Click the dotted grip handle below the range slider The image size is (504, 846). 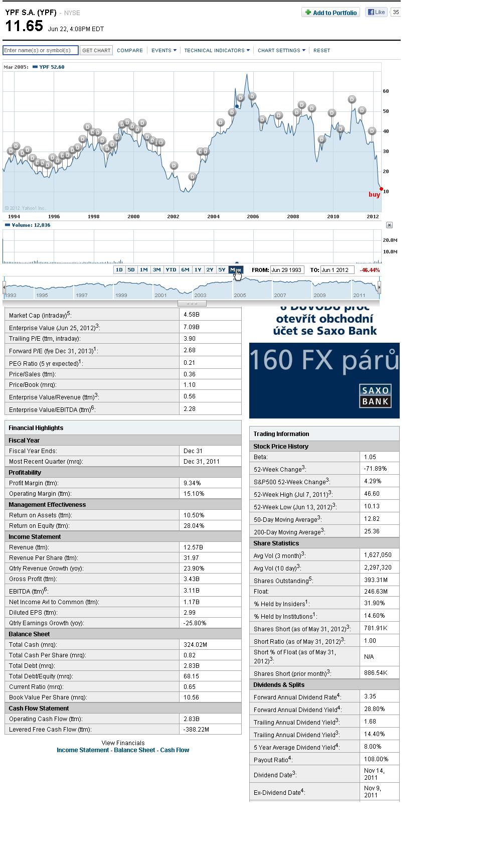tap(192, 303)
